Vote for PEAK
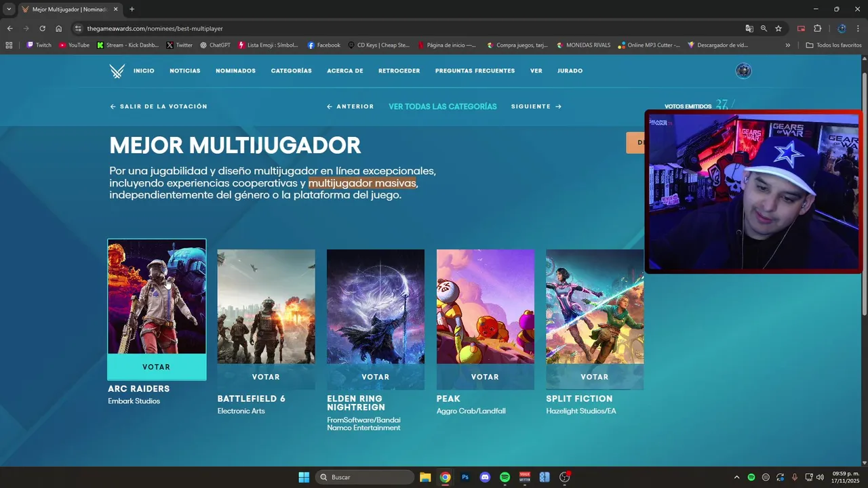The image size is (868, 488). click(486, 377)
